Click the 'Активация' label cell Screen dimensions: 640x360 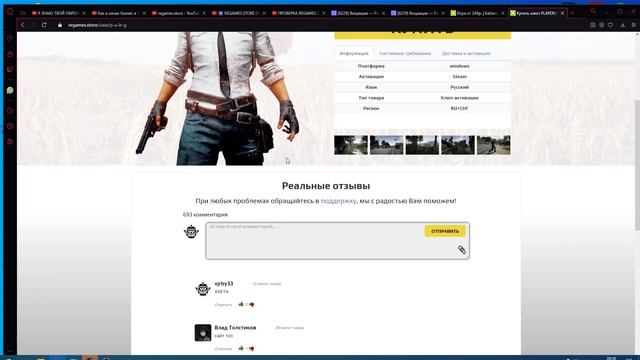371,76
